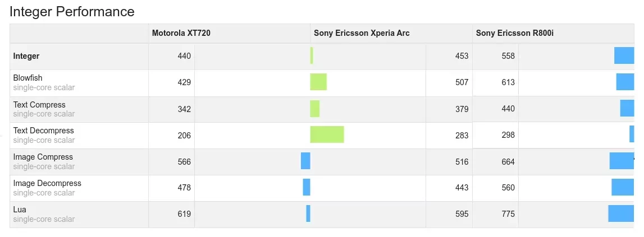644x237 pixels.
Task: Select the Image Compress row label
Action: click(43, 157)
